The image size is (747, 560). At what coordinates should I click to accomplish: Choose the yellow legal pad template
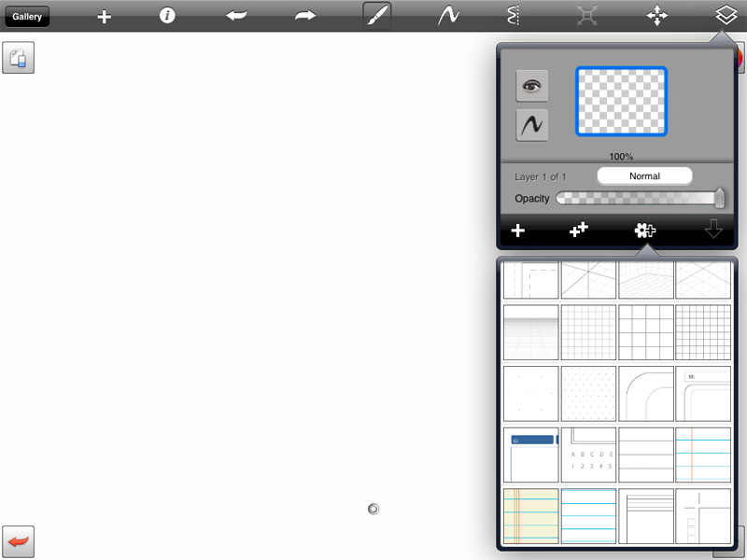click(530, 516)
